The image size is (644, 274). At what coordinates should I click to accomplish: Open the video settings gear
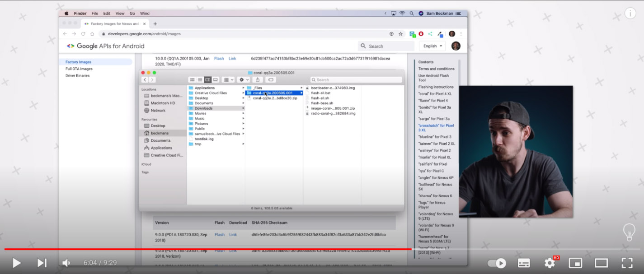click(550, 263)
